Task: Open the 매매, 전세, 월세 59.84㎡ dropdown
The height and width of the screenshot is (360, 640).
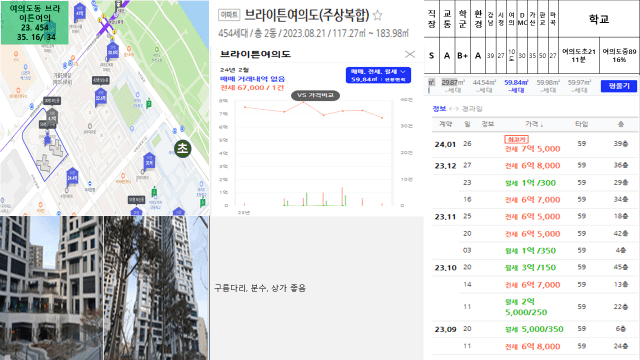Action: 378,75
